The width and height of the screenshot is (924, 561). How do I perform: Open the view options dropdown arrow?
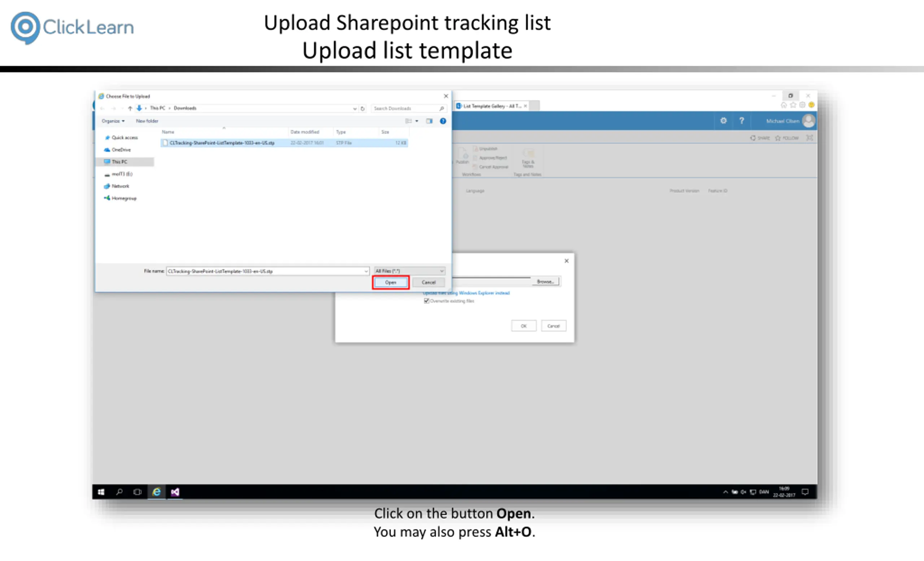pyautogui.click(x=417, y=121)
